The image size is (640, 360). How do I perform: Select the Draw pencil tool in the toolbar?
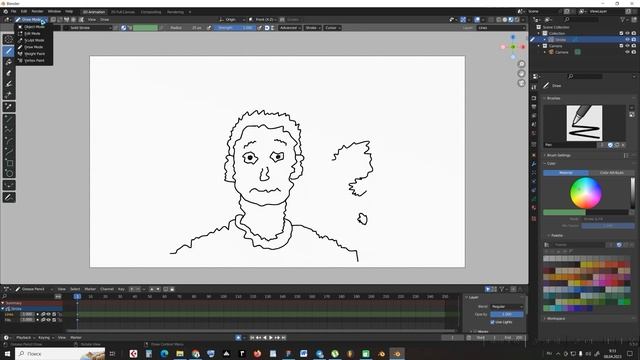[x=9, y=51]
